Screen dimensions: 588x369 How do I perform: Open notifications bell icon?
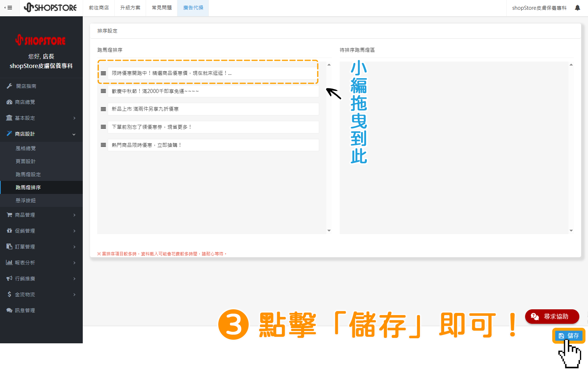click(578, 8)
